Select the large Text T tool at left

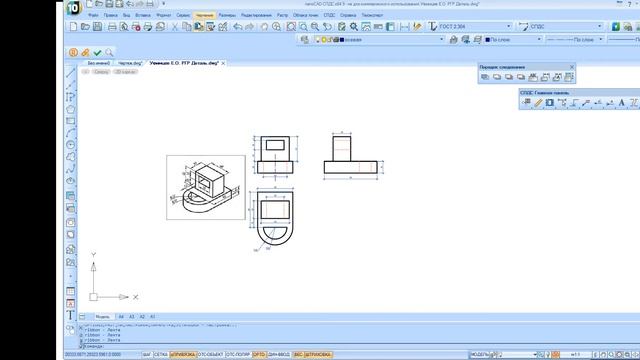(x=71, y=315)
